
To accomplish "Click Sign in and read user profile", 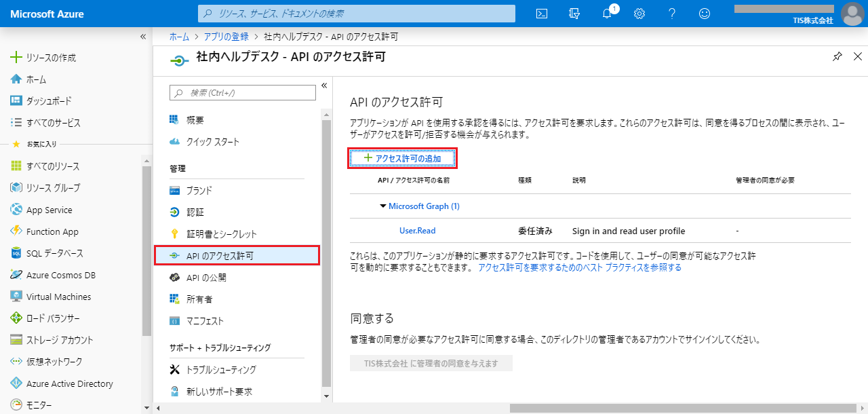I will click(629, 231).
